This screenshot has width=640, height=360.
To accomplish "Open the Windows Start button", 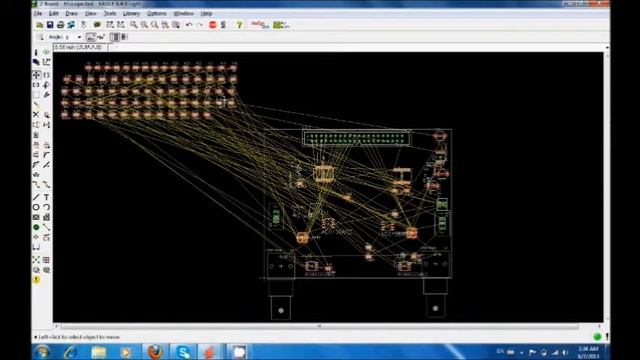I will (x=42, y=352).
